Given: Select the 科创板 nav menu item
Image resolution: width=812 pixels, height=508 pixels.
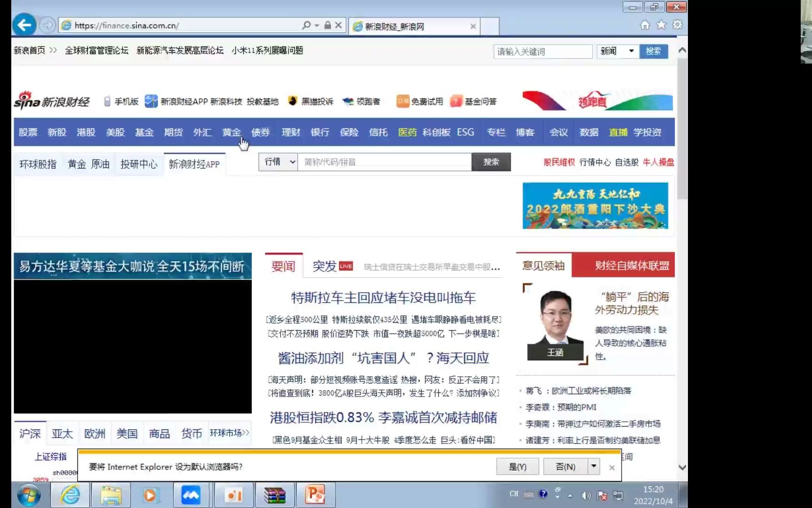Looking at the screenshot, I should (x=437, y=132).
